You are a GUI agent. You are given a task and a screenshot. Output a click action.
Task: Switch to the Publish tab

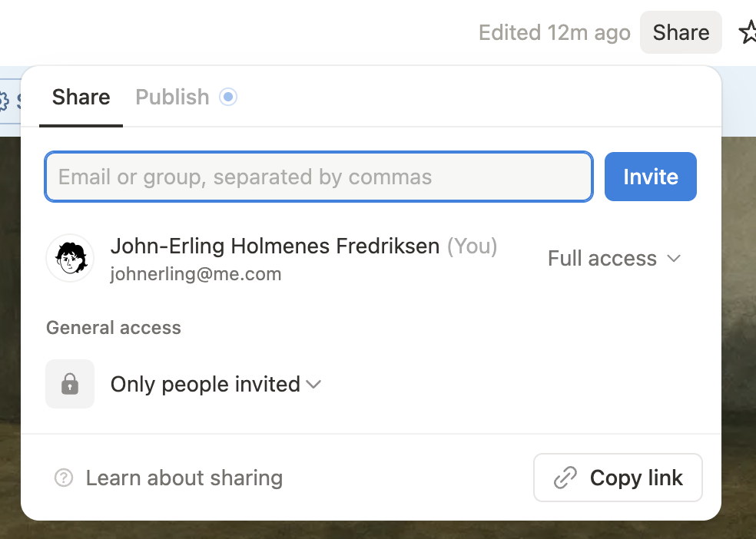pos(172,98)
